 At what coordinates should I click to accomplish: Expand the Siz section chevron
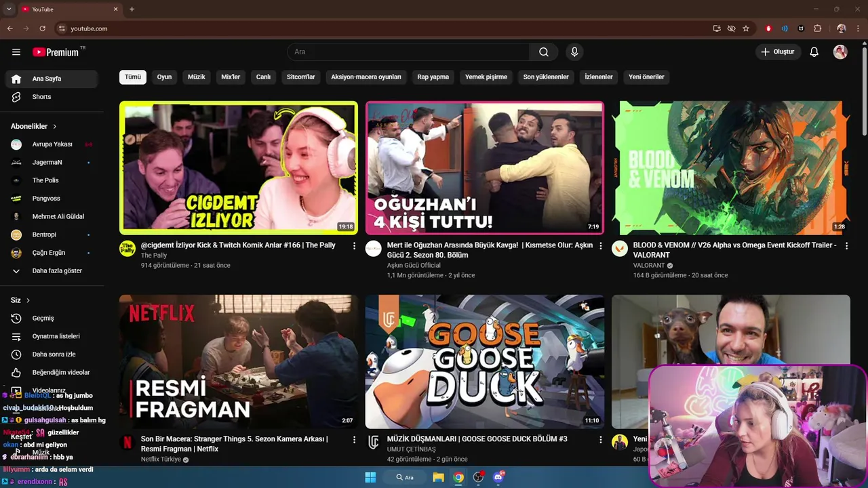pos(28,300)
